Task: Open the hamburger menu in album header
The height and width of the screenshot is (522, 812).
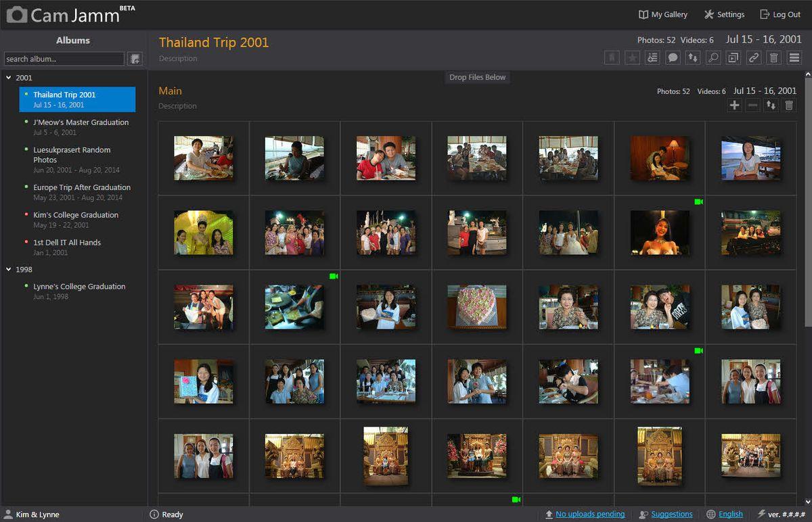Action: (x=794, y=58)
